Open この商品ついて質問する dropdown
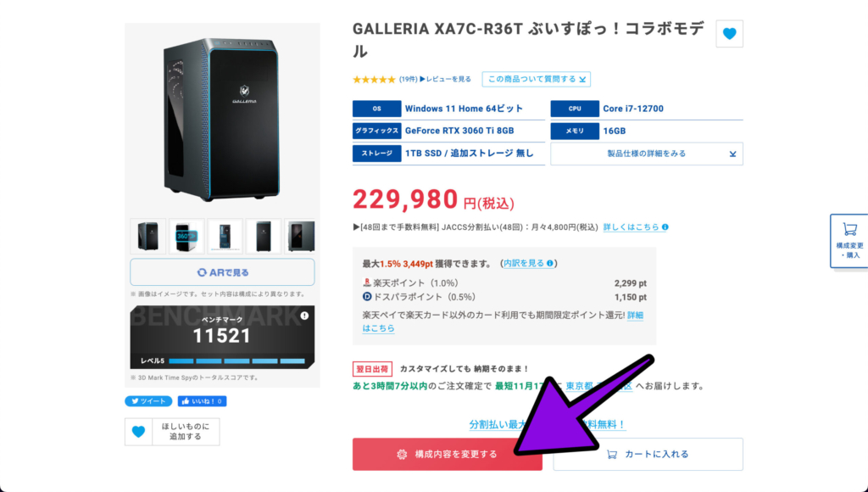 click(536, 79)
